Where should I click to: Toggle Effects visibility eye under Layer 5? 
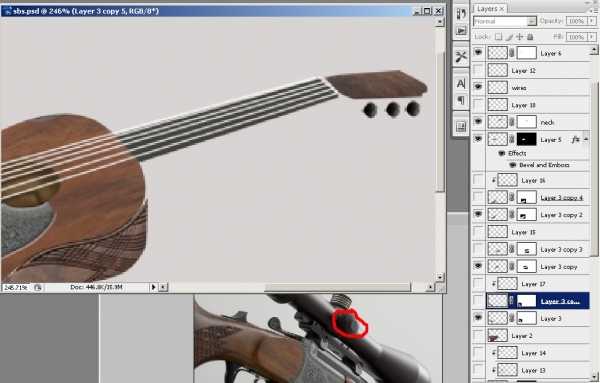[x=502, y=153]
